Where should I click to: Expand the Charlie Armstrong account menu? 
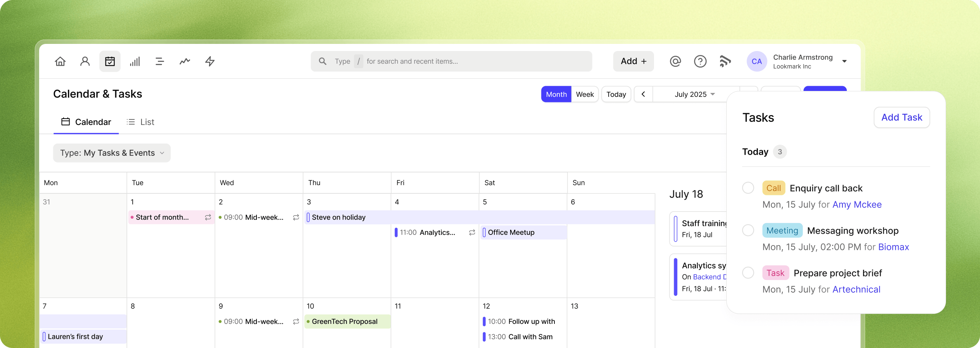844,61
